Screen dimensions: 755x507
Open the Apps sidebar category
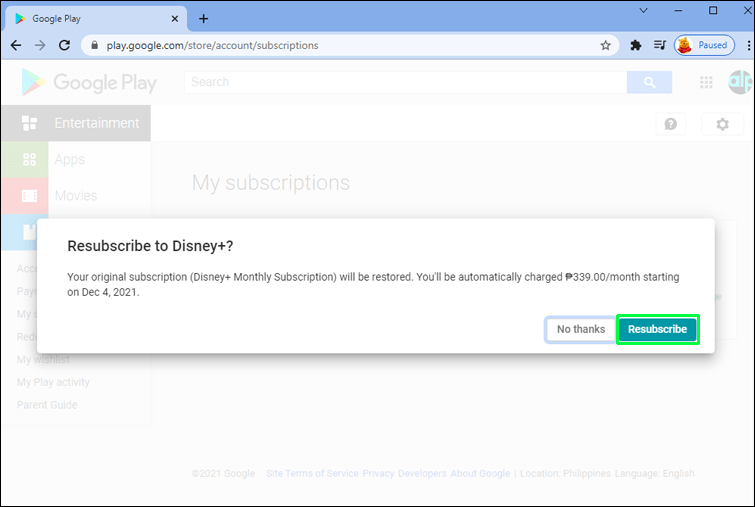point(76,159)
